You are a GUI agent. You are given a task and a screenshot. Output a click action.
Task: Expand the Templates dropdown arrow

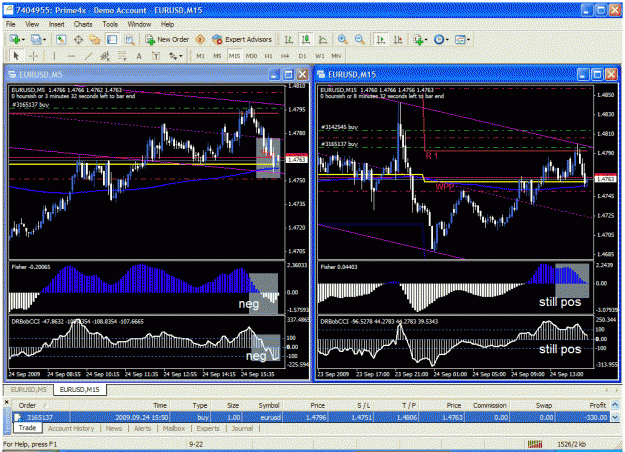(x=468, y=39)
